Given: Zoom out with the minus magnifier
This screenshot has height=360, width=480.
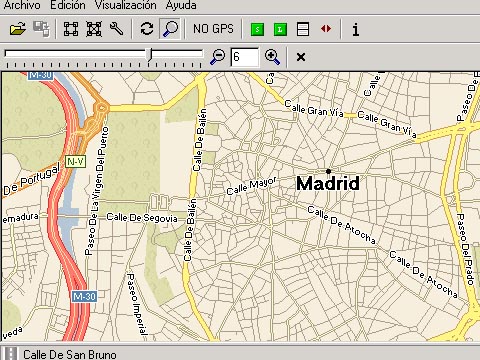Looking at the screenshot, I should 218,56.
